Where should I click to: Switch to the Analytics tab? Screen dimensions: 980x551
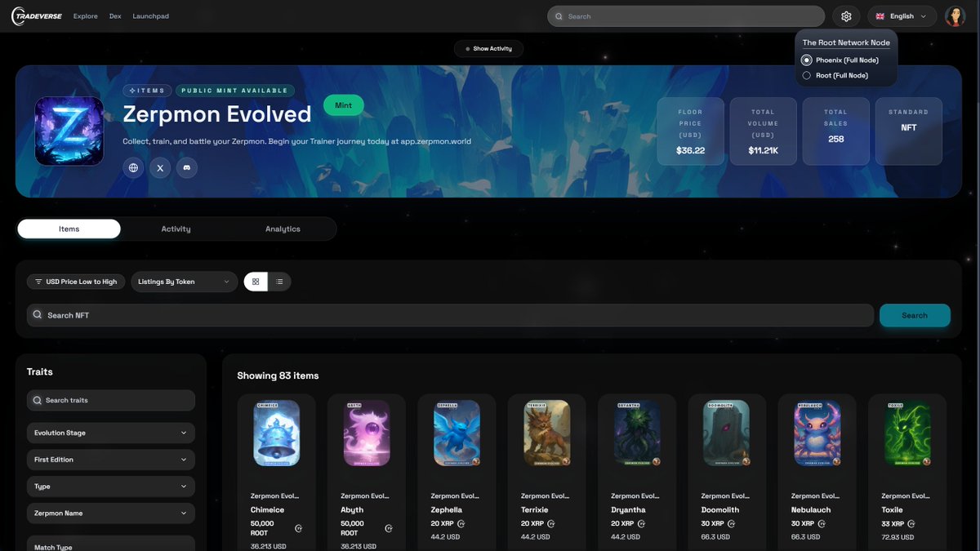[283, 229]
